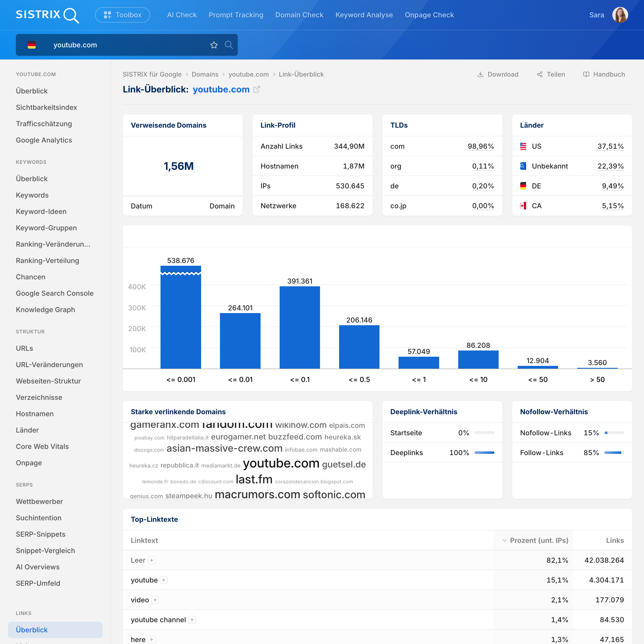The width and height of the screenshot is (644, 644).
Task: Open the Toolbox menu
Action: (122, 15)
